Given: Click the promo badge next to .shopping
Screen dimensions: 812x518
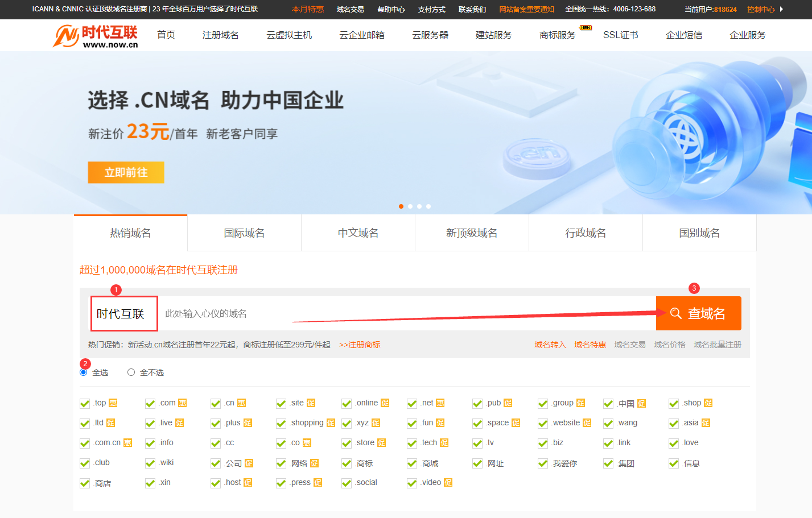Looking at the screenshot, I should (331, 423).
